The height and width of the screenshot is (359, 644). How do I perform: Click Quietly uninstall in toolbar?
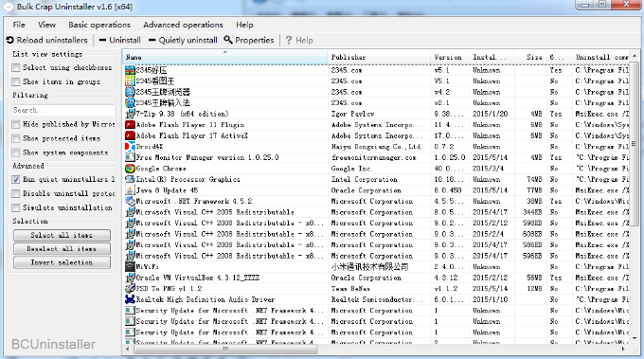pos(183,40)
